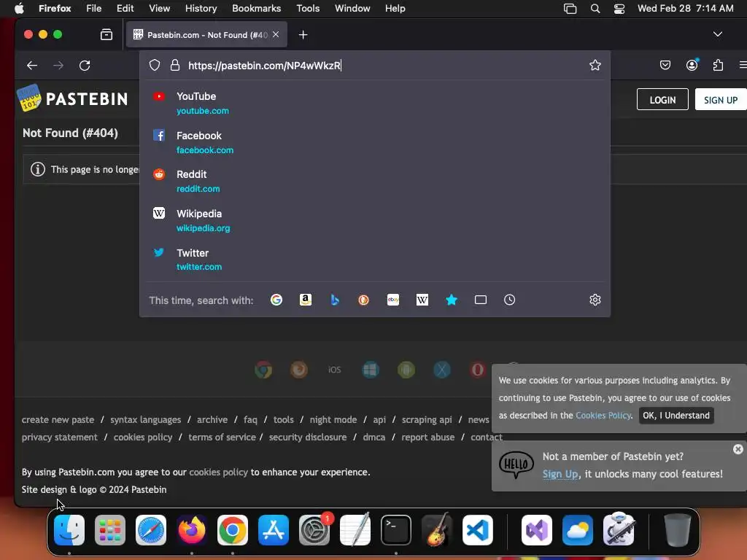Open the archive footer link
This screenshot has height=560, width=747.
point(212,419)
